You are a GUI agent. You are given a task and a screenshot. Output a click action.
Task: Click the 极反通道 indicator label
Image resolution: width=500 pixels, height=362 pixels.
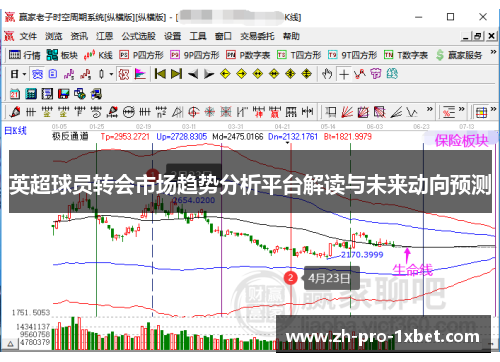coord(70,136)
